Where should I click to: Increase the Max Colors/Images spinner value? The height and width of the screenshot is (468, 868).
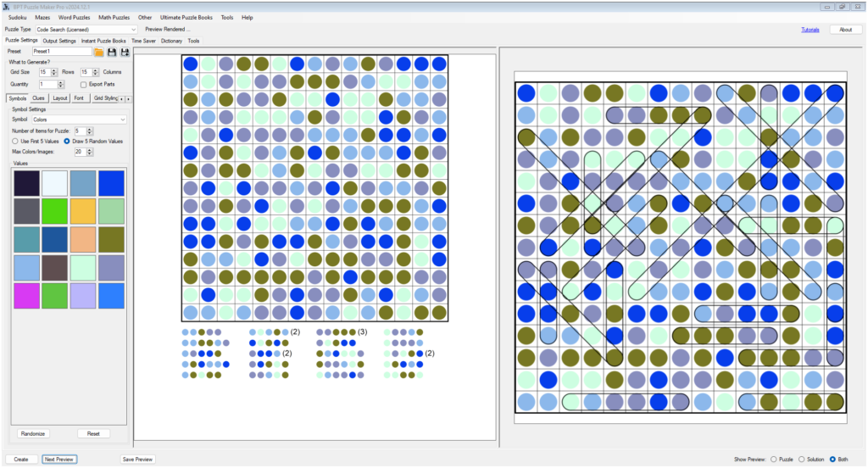point(91,149)
